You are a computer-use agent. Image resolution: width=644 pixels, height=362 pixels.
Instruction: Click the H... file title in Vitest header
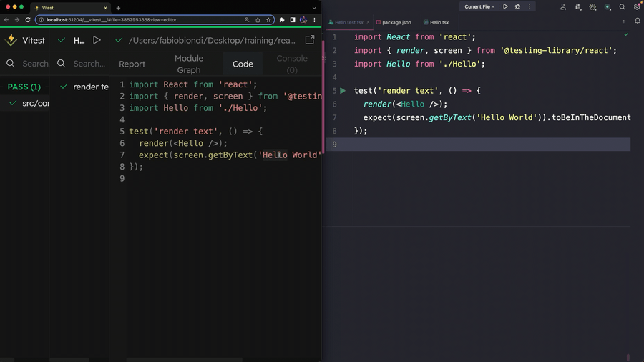79,40
